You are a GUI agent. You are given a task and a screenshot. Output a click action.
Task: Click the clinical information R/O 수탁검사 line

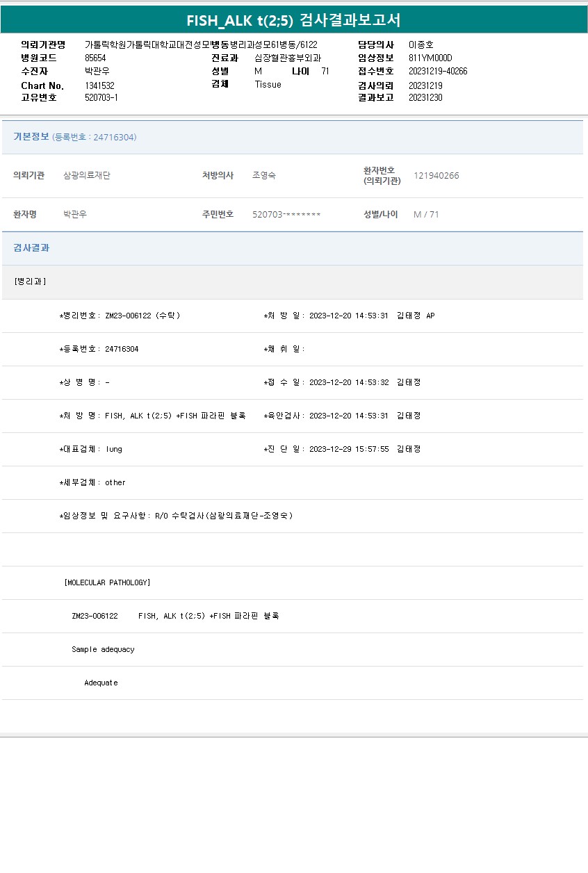[x=176, y=516]
